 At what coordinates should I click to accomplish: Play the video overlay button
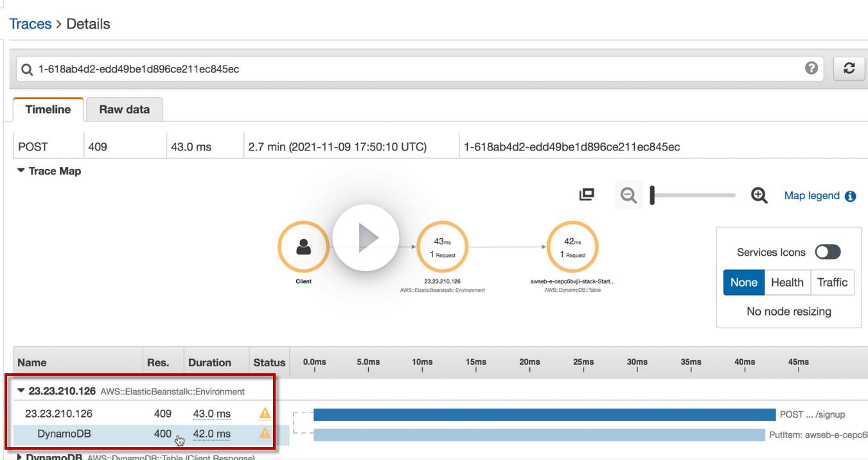coord(366,238)
